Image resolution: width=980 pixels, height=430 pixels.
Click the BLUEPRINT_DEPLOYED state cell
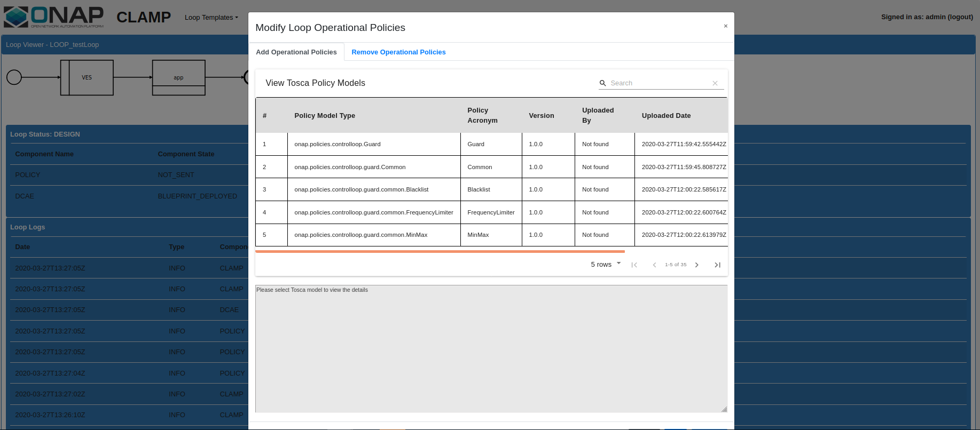197,196
